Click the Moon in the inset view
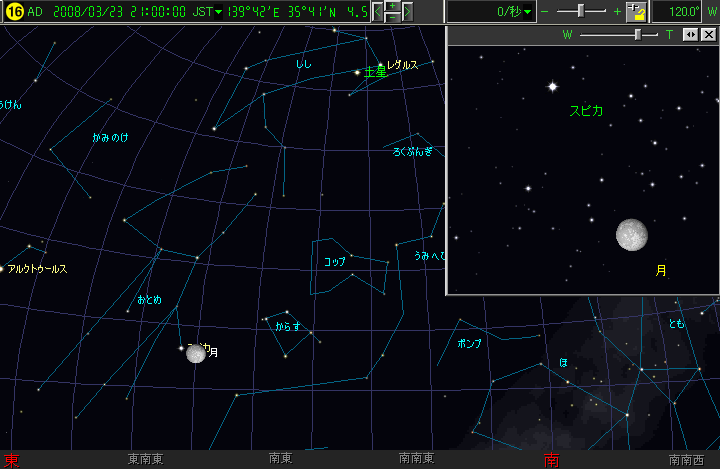The width and height of the screenshot is (720, 469). point(632,234)
